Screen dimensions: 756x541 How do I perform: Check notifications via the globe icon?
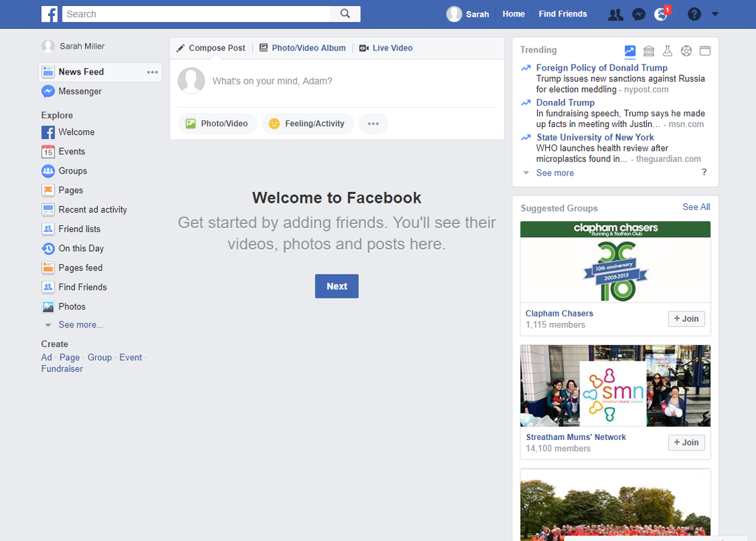(660, 14)
